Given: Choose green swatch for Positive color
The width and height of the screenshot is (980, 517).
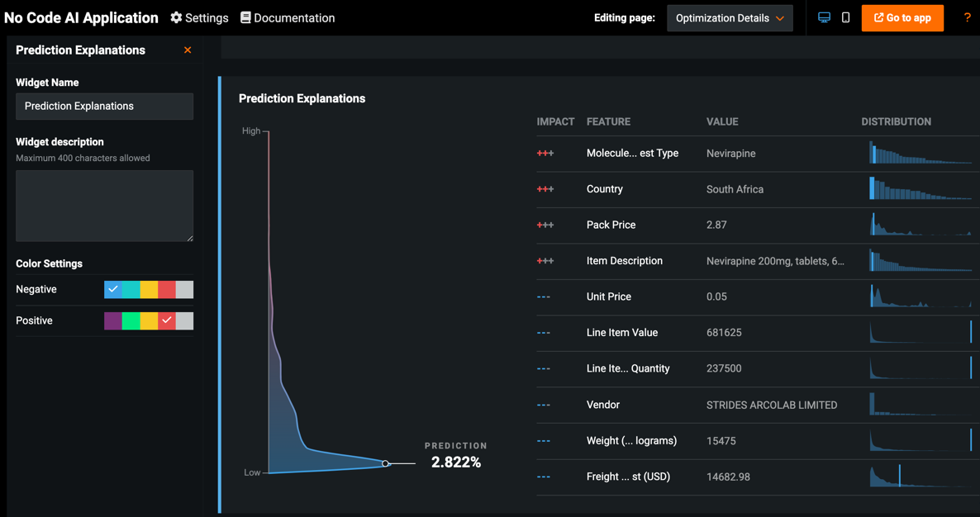Looking at the screenshot, I should tap(131, 320).
